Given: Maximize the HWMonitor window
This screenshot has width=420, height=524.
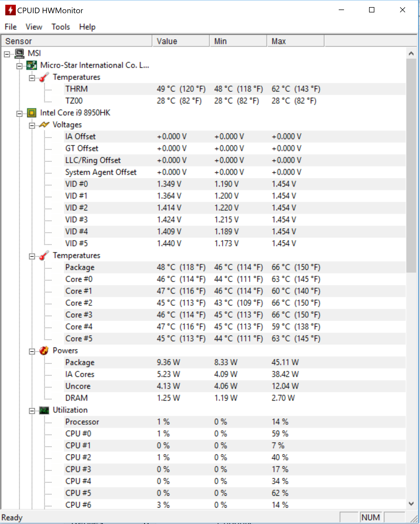Looking at the screenshot, I should pyautogui.click(x=372, y=10).
